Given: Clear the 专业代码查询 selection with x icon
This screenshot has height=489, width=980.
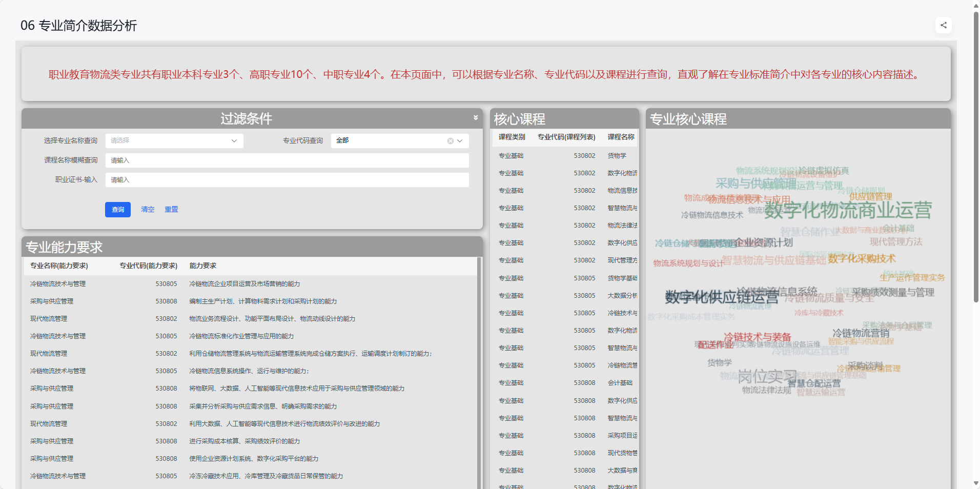Looking at the screenshot, I should pyautogui.click(x=450, y=141).
